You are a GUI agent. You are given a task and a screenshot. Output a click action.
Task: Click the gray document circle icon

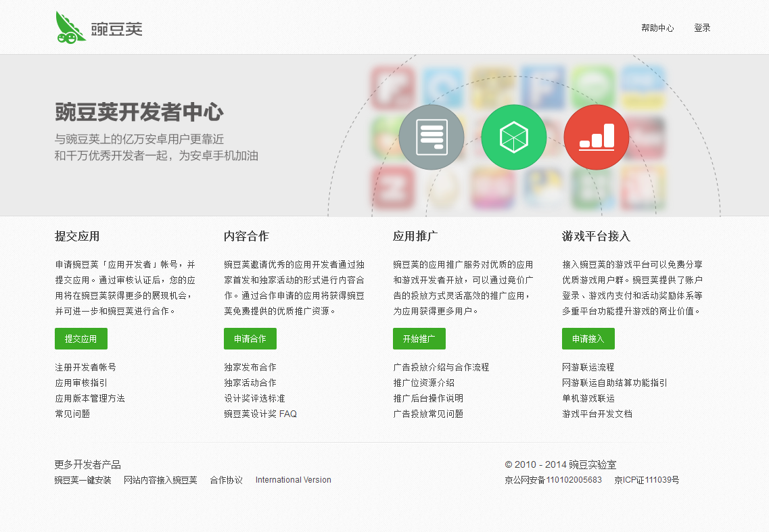pyautogui.click(x=432, y=137)
